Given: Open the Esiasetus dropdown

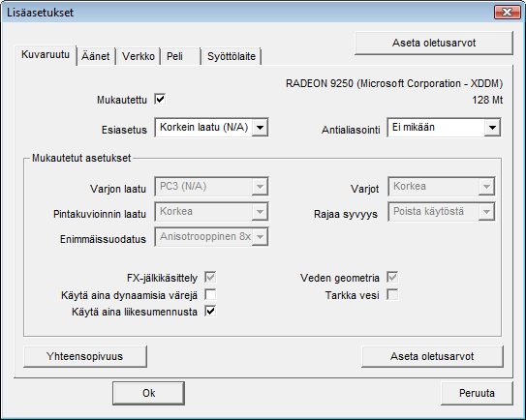Looking at the screenshot, I should (x=211, y=128).
